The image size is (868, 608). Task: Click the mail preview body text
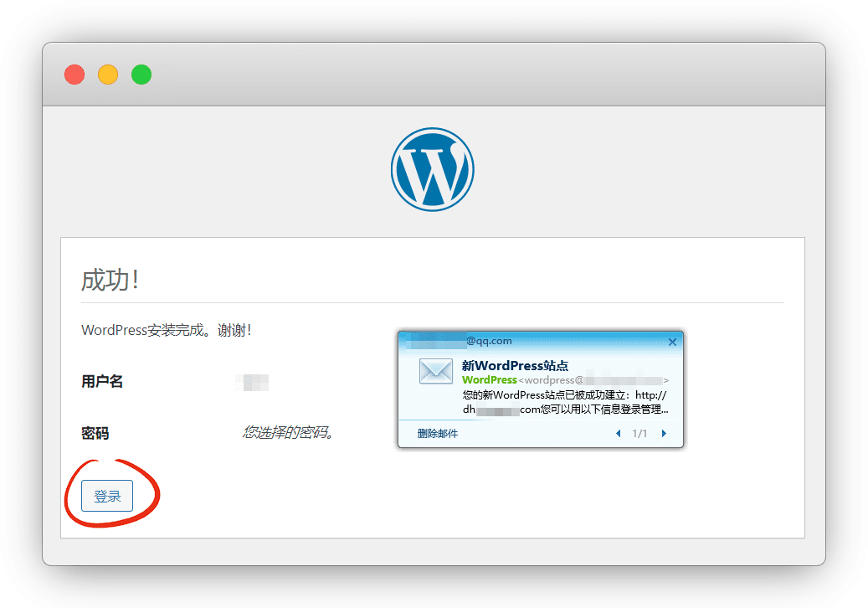tap(565, 402)
